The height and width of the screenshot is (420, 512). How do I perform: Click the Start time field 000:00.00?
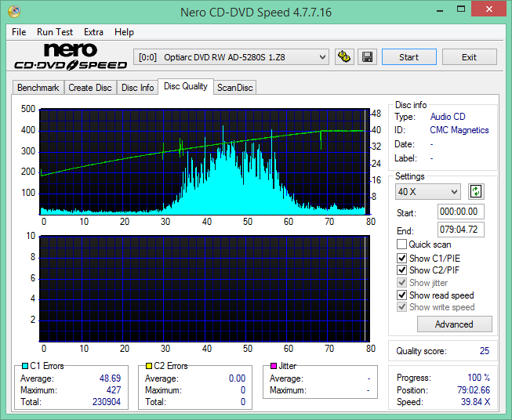tap(460, 212)
